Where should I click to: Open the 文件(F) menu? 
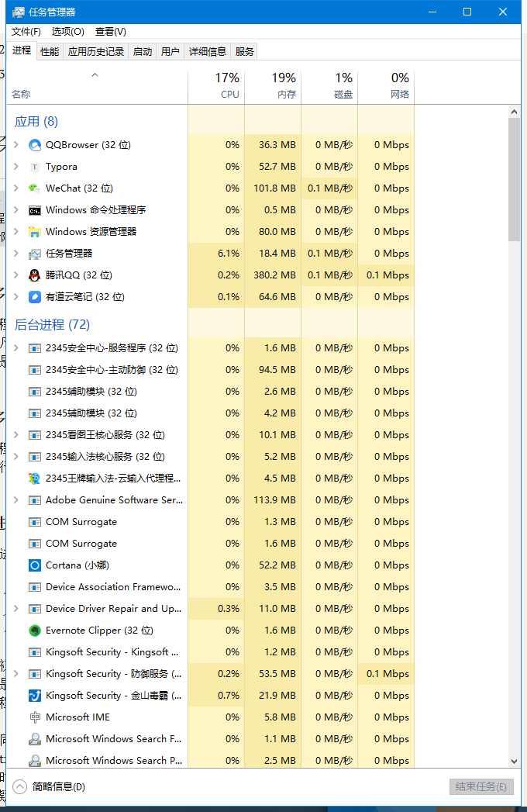point(26,32)
